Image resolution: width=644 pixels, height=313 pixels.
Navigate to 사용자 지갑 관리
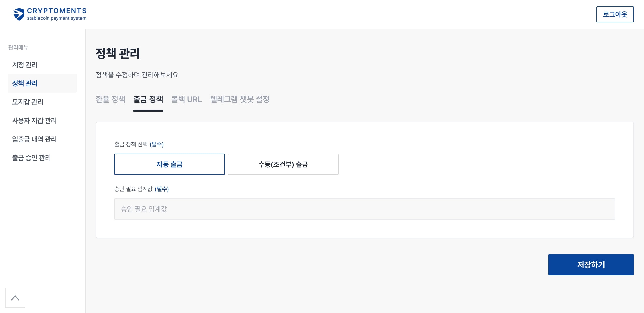tap(34, 121)
